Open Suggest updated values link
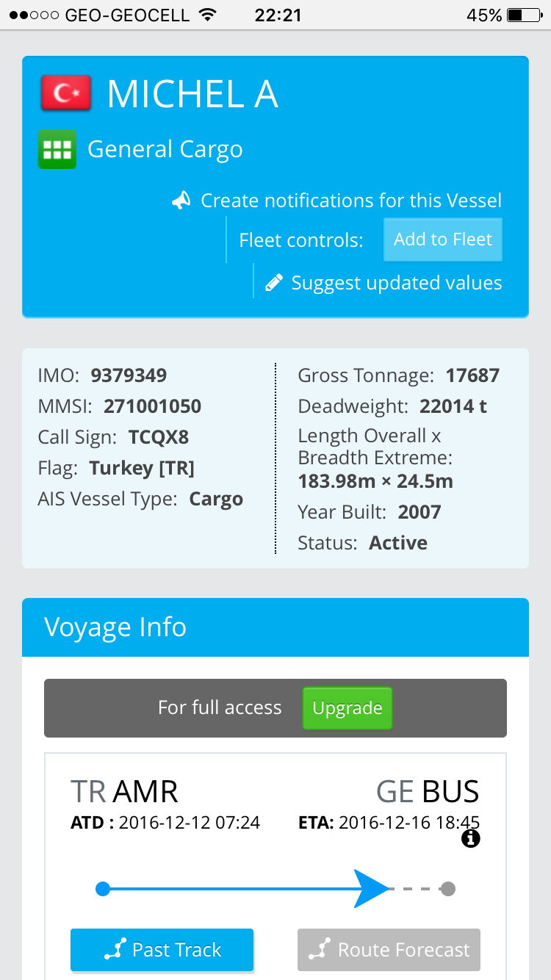 coord(397,283)
